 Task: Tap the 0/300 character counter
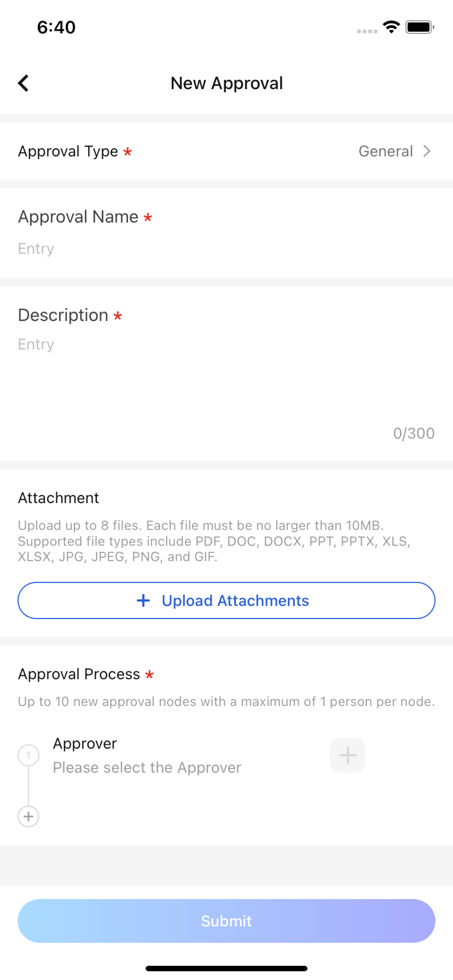point(413,433)
